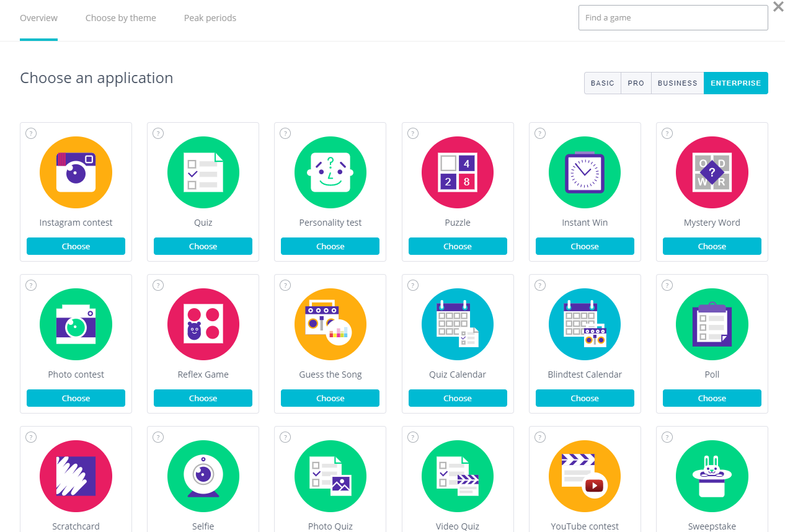
Task: Click the YouTube contest icon
Action: coord(585,476)
